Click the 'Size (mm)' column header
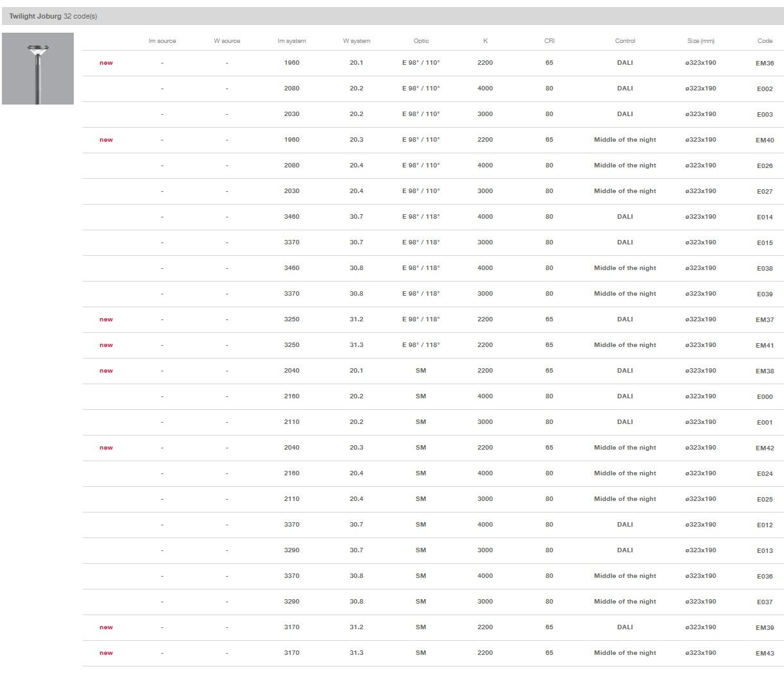This screenshot has height=678, width=784. pos(700,41)
